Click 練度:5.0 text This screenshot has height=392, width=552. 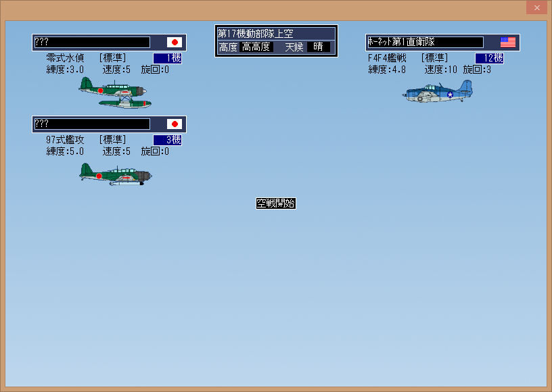click(65, 151)
